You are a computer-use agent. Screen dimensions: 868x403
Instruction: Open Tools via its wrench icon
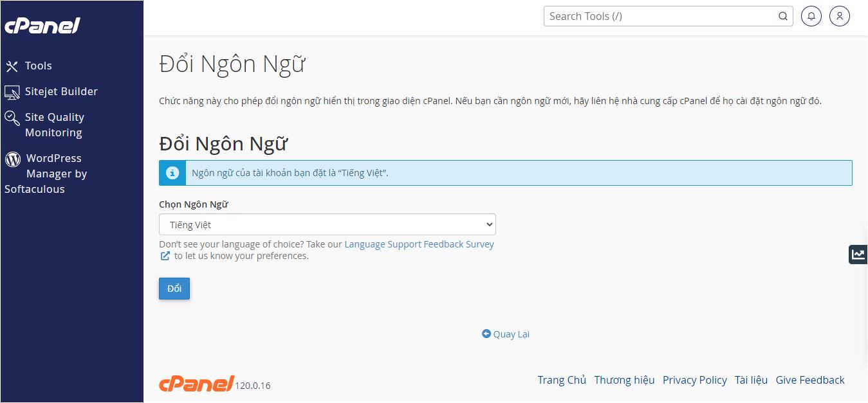pos(12,66)
